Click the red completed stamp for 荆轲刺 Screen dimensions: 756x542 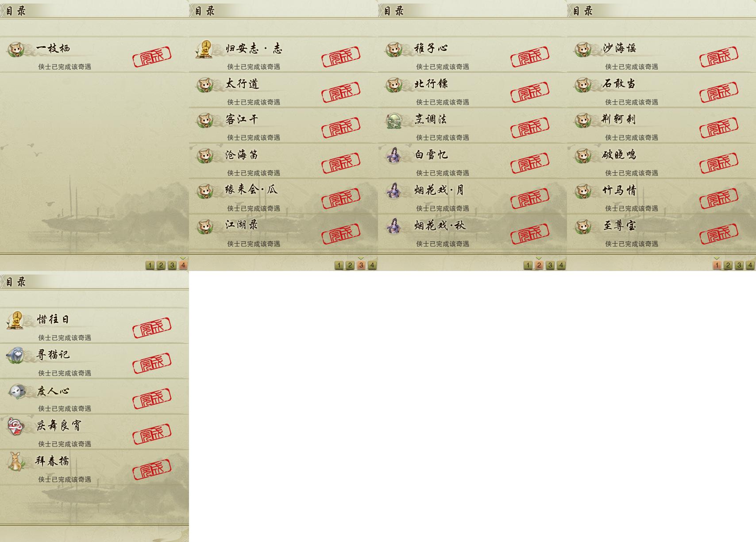point(719,127)
